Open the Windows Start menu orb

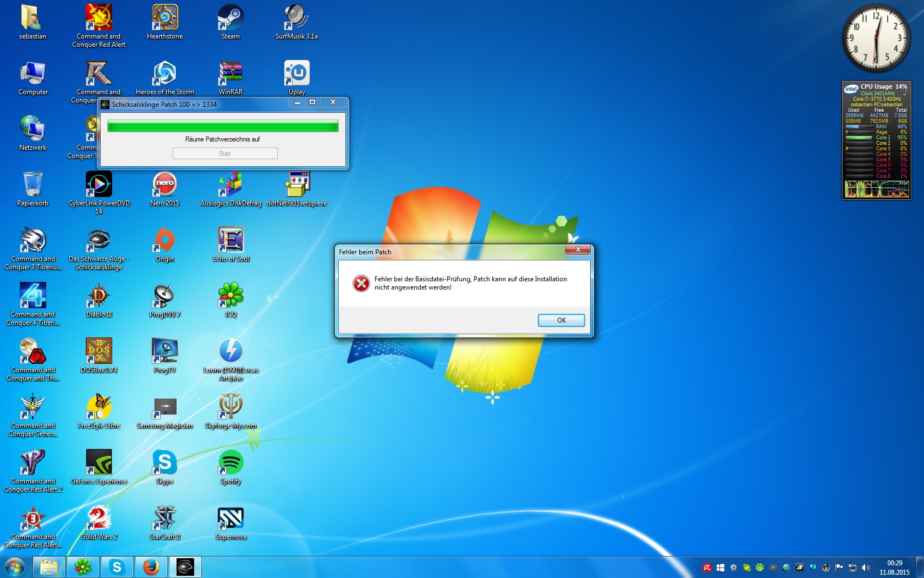click(x=15, y=567)
